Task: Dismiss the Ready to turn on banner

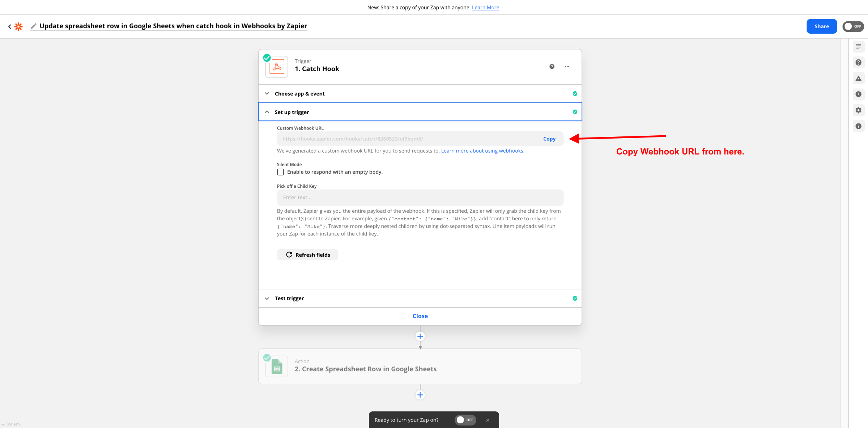Action: (x=488, y=420)
